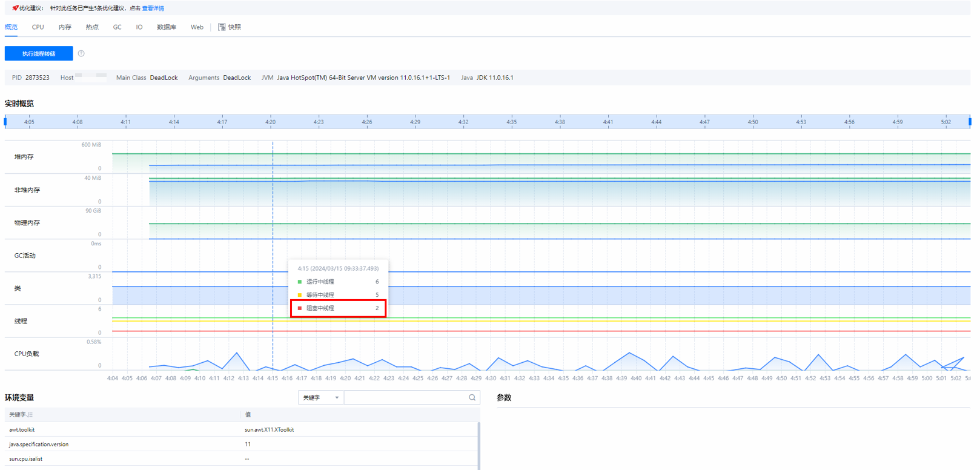Click the 阻塞中线程 red legend swatch
Screen dimensions: 980x470
300,308
